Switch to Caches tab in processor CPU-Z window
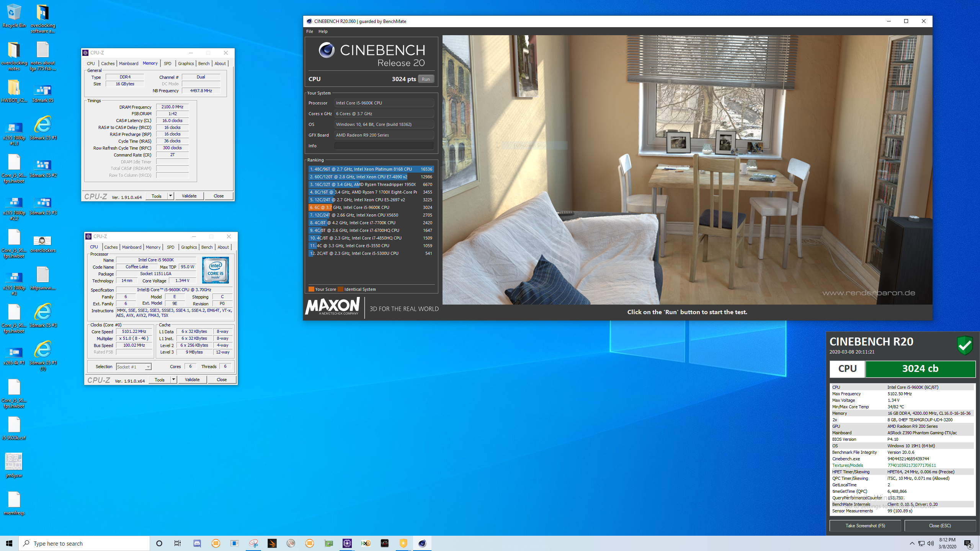This screenshot has height=551, width=980. (x=111, y=247)
